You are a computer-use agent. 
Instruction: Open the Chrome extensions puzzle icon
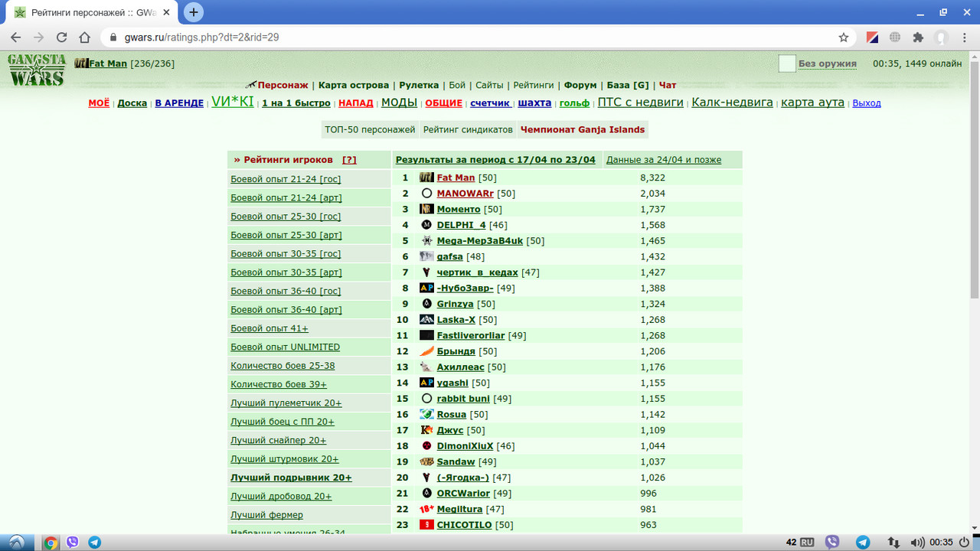918,37
